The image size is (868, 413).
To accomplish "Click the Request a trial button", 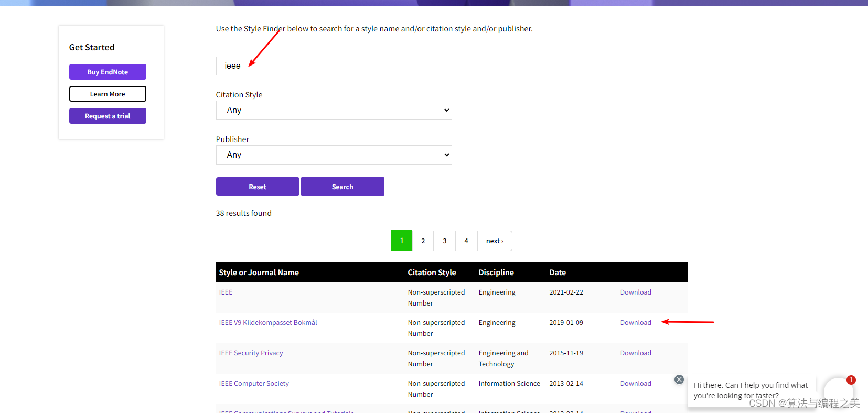I will click(x=108, y=116).
